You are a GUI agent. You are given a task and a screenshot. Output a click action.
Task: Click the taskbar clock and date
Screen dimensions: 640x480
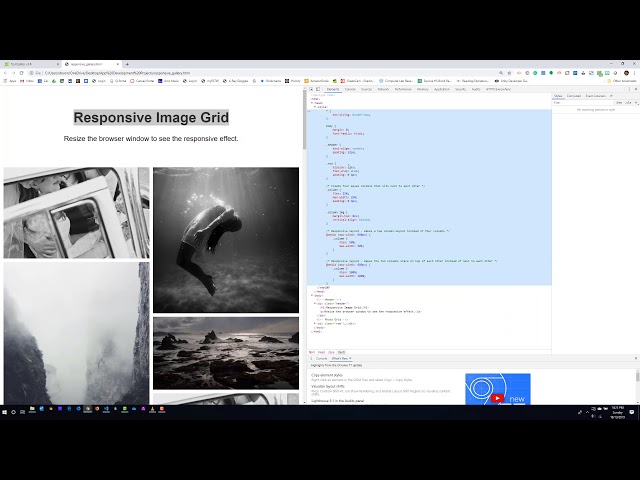(x=618, y=412)
